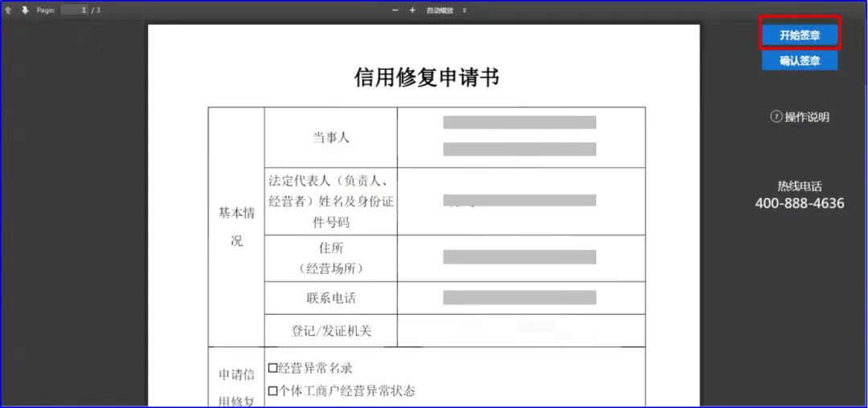Click the 住所 (经营场所) value field
The height and width of the screenshot is (408, 868).
519,257
